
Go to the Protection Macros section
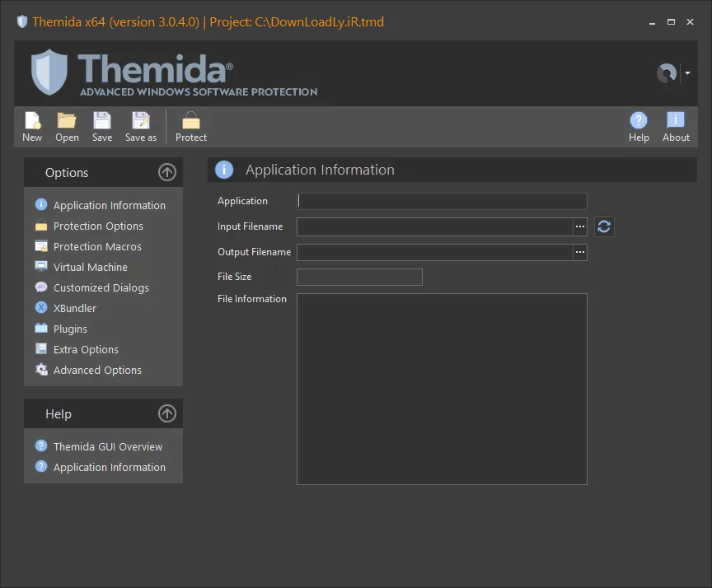click(x=97, y=246)
